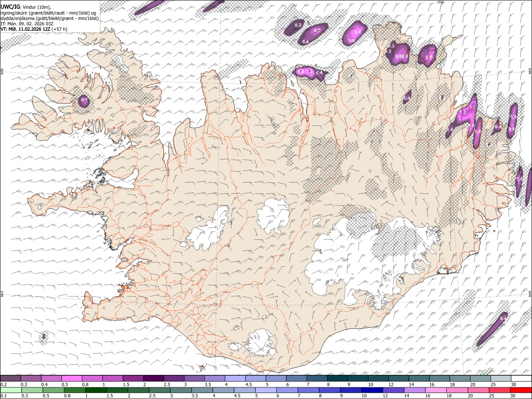
Task: Click the white 30 swatch ending the upper legend
Action: tap(521, 378)
